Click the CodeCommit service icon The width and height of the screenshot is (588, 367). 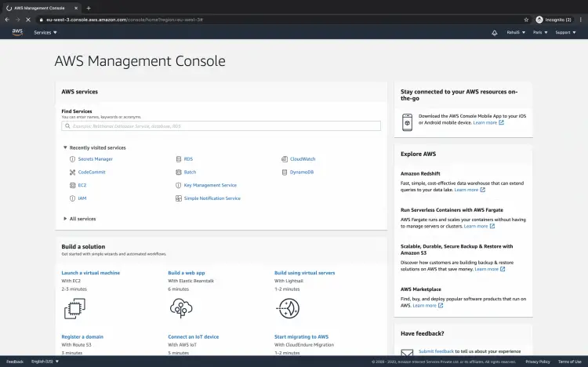(x=72, y=173)
